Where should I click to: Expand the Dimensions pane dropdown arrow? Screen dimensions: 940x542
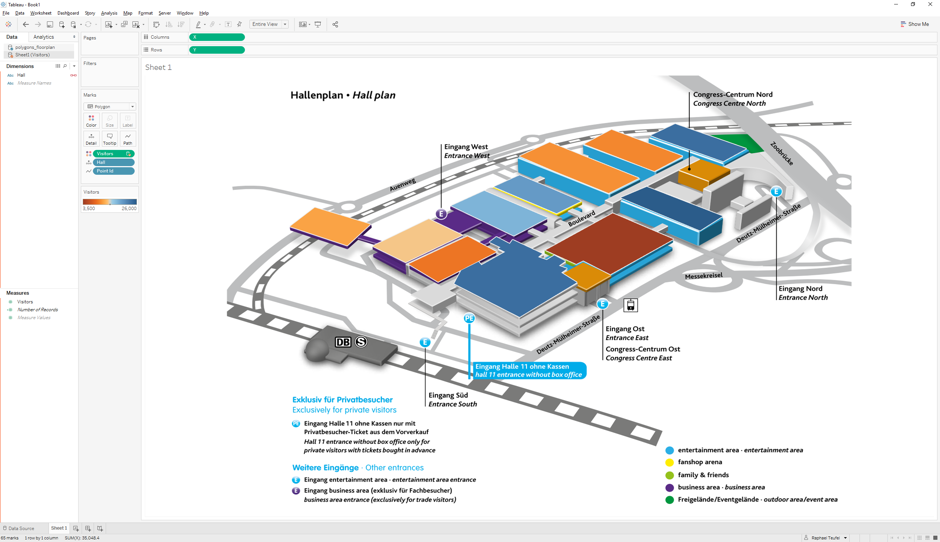pos(74,66)
